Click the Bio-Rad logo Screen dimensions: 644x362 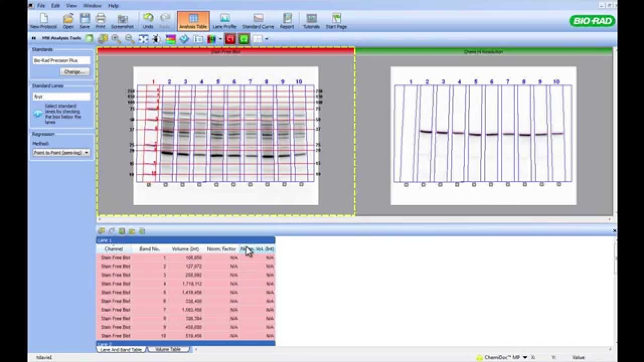pos(592,21)
